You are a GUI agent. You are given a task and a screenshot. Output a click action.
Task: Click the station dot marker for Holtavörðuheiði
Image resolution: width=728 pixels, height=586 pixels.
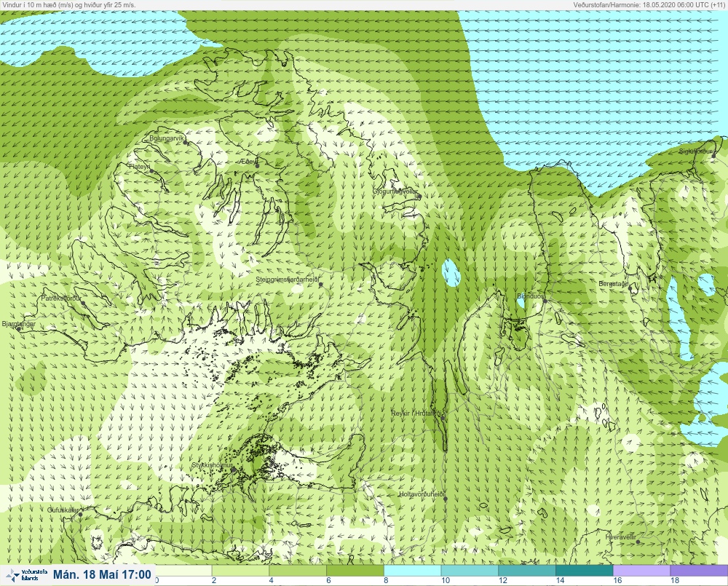[x=446, y=499]
